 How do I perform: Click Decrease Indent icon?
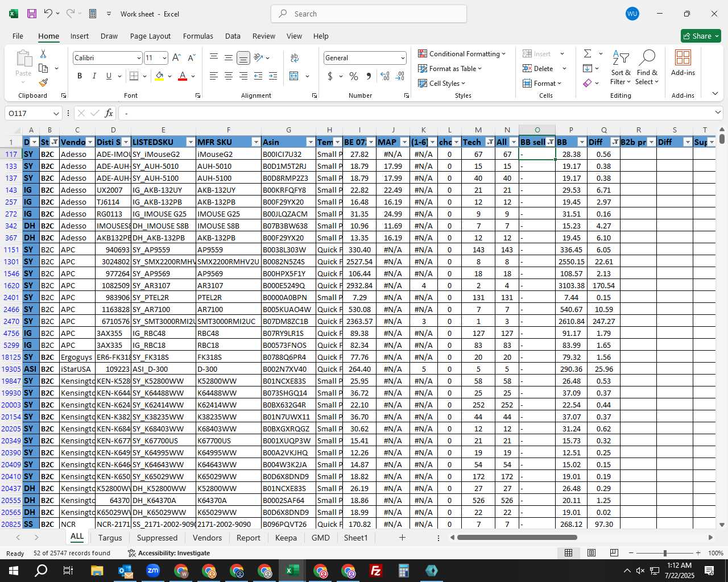(x=258, y=76)
